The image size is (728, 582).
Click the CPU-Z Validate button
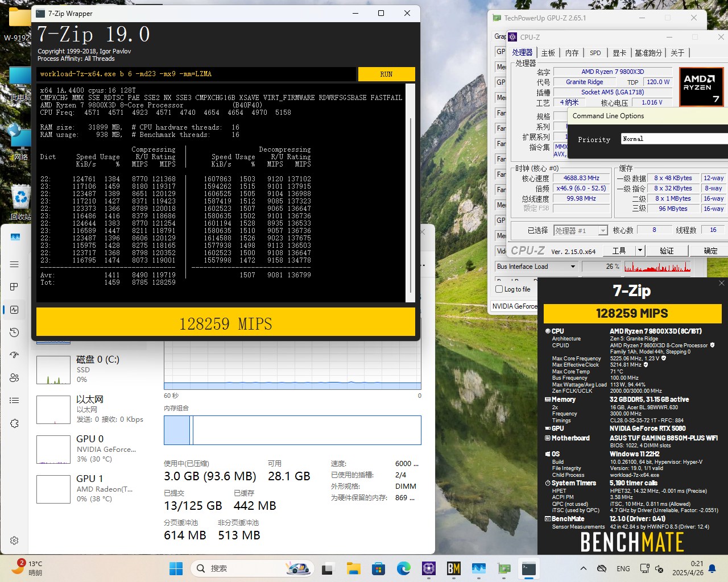[x=667, y=251]
